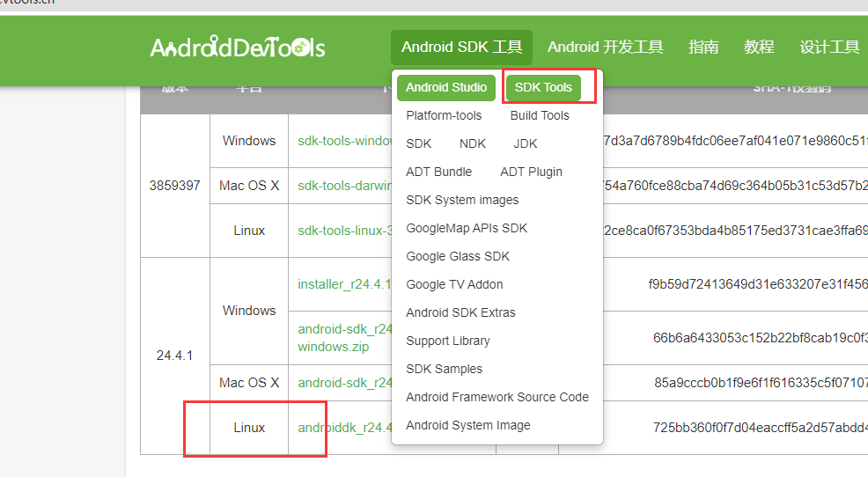Select Android Studio in the dropdown
The image size is (868, 477).
coord(446,87)
